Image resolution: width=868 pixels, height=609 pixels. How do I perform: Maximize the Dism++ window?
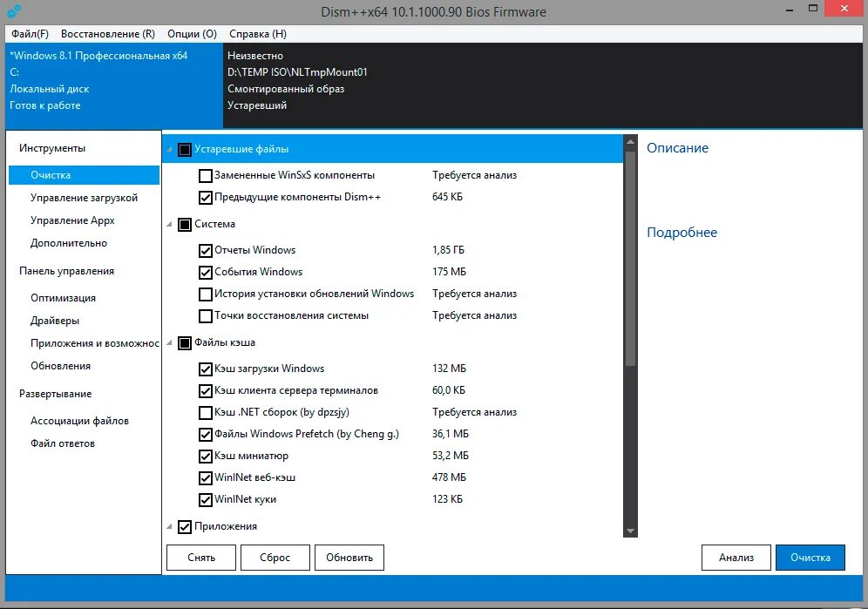click(813, 9)
